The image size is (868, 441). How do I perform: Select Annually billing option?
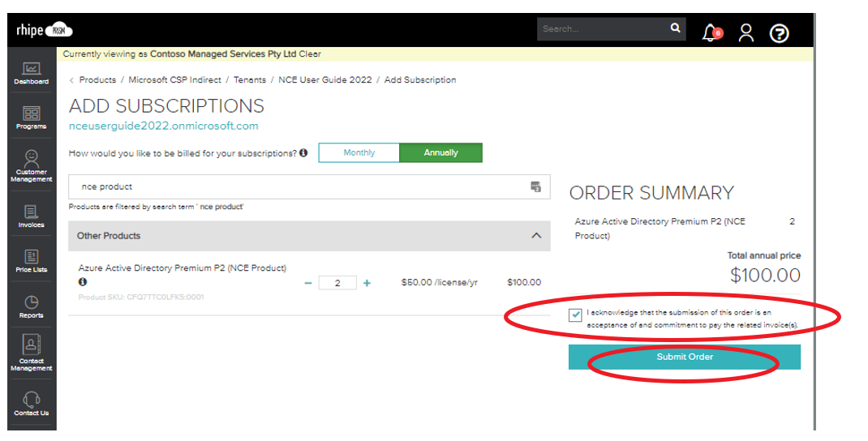(x=440, y=152)
